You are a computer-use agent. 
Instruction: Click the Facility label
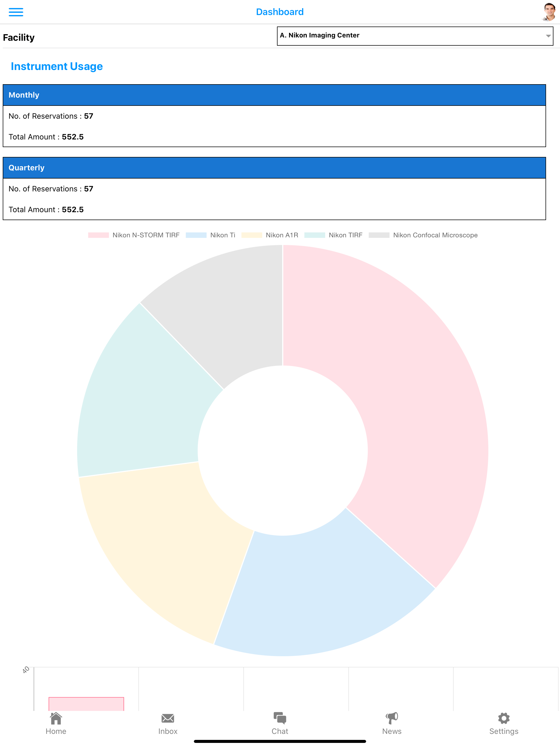pos(19,37)
